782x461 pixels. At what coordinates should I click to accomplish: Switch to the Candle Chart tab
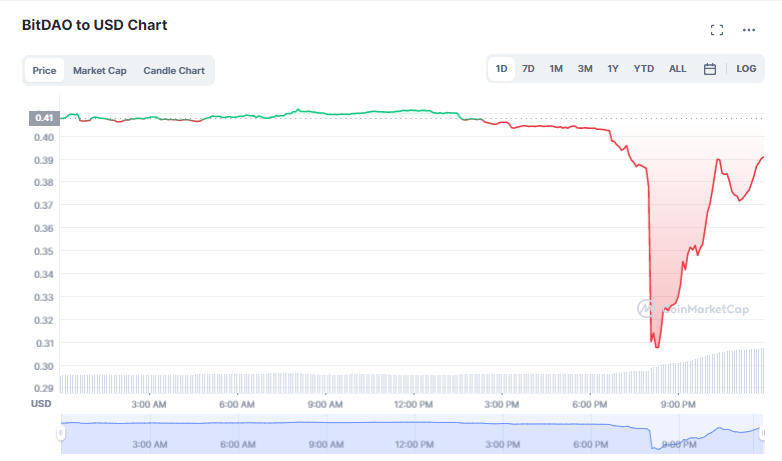[174, 70]
